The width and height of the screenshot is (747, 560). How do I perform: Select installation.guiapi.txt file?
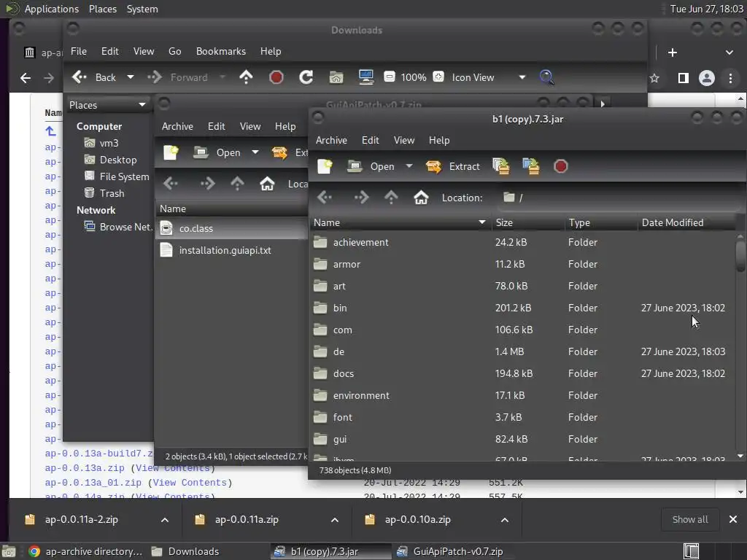click(225, 250)
